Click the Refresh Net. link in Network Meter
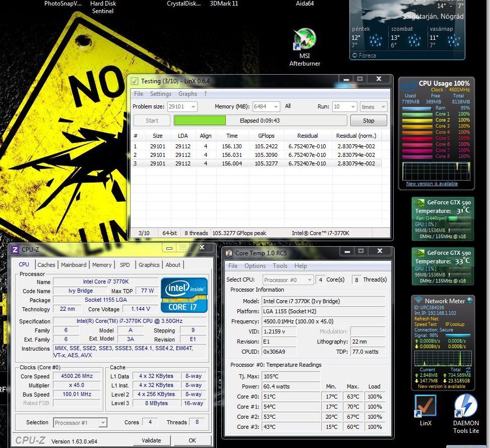The image size is (490, 448). (x=426, y=319)
